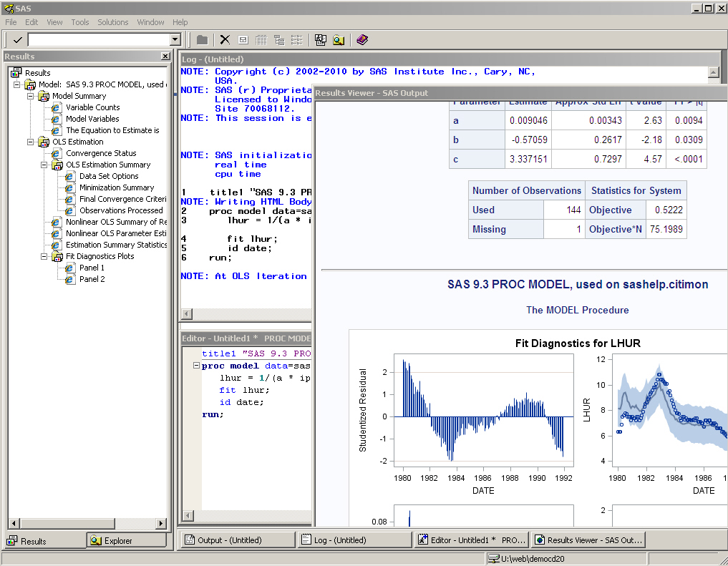Viewport: 728px width, 566px height.
Task: Open the Model Variables output item
Action: 92,119
